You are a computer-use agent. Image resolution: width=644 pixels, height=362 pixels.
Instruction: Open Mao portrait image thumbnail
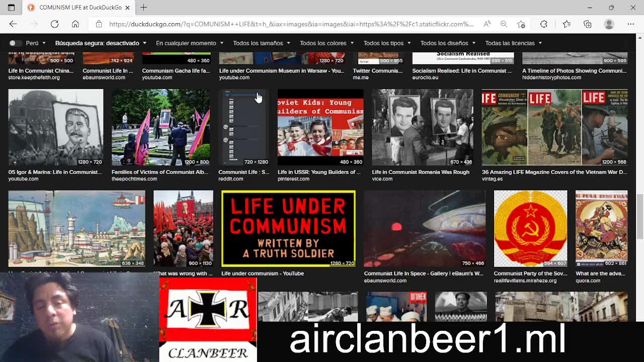pos(461,306)
